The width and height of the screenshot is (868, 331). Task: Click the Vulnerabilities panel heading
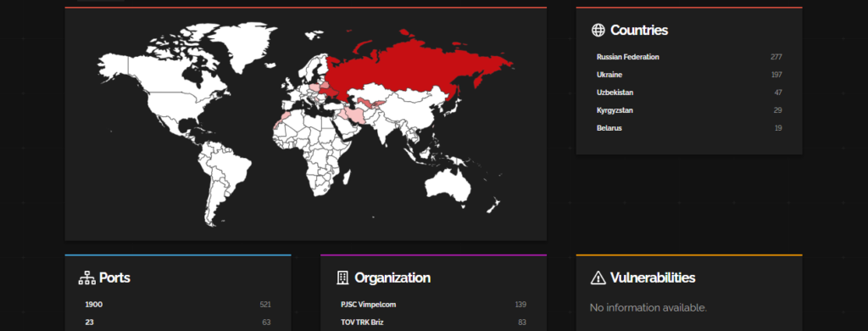[x=653, y=278]
